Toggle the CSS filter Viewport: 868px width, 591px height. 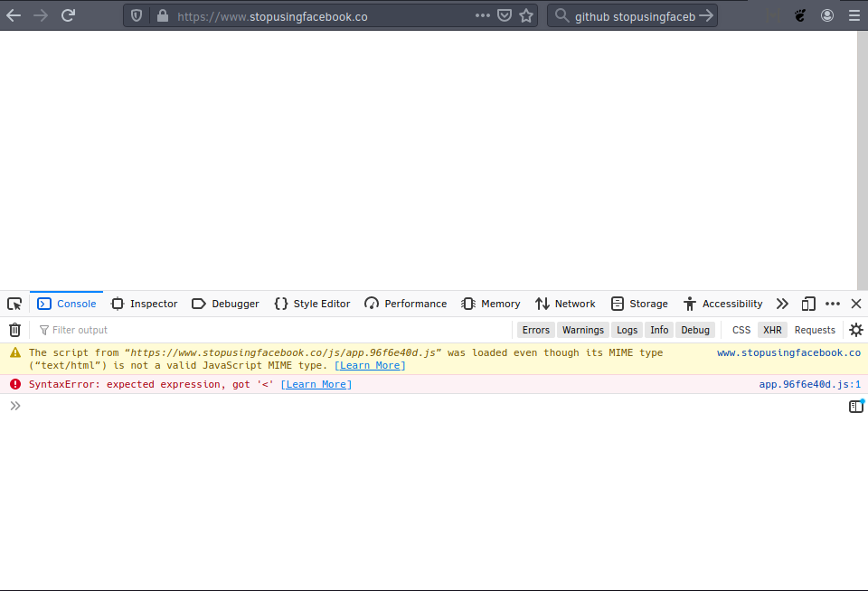[x=741, y=330]
